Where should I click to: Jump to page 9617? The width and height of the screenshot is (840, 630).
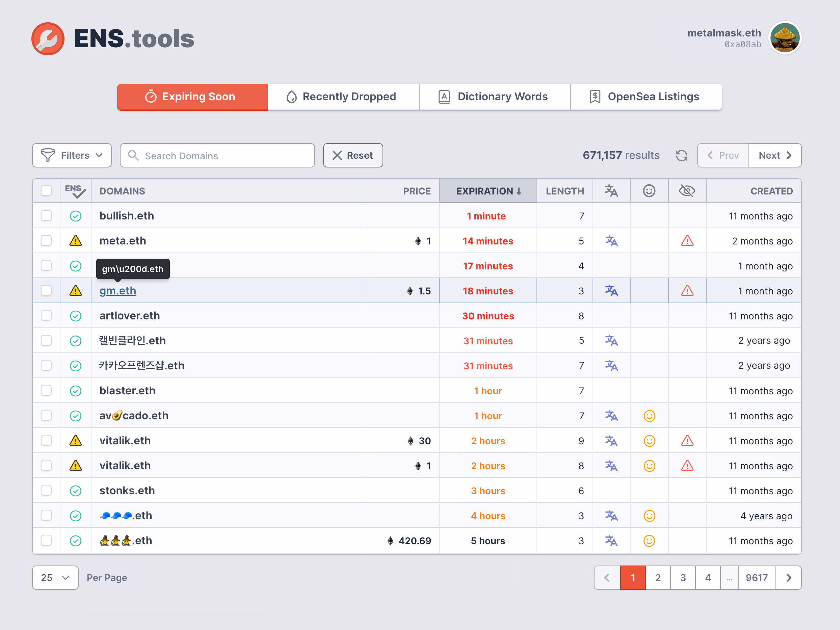(x=757, y=578)
